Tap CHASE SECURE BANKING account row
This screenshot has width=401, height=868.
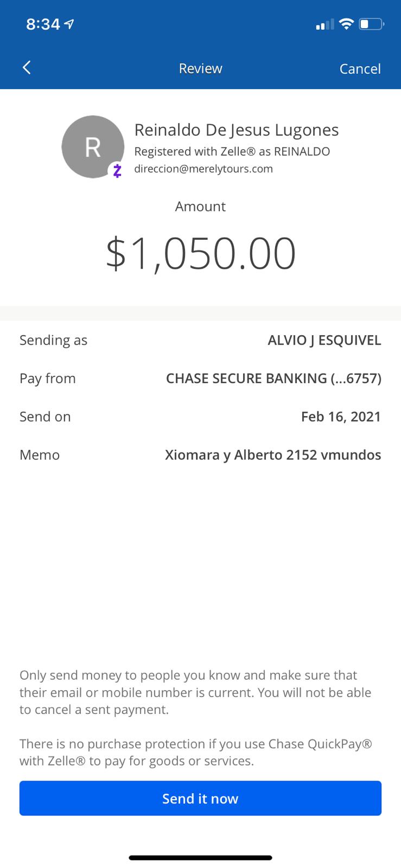point(200,378)
